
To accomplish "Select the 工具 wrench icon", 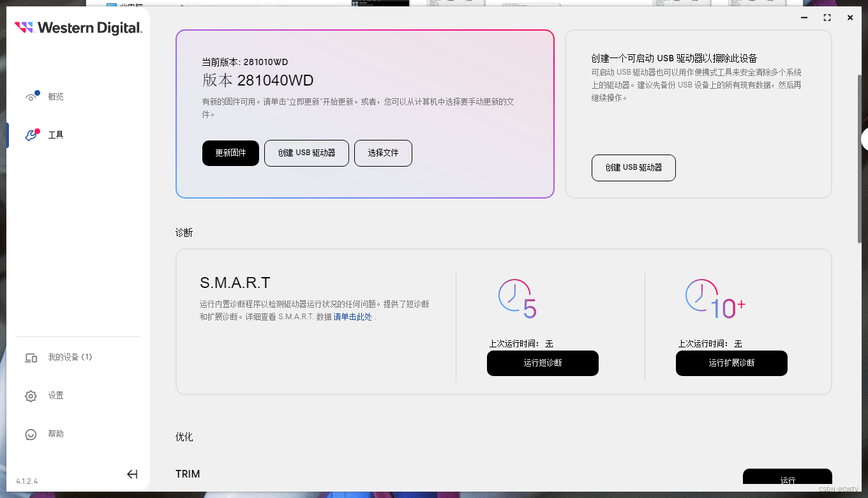I will 32,135.
